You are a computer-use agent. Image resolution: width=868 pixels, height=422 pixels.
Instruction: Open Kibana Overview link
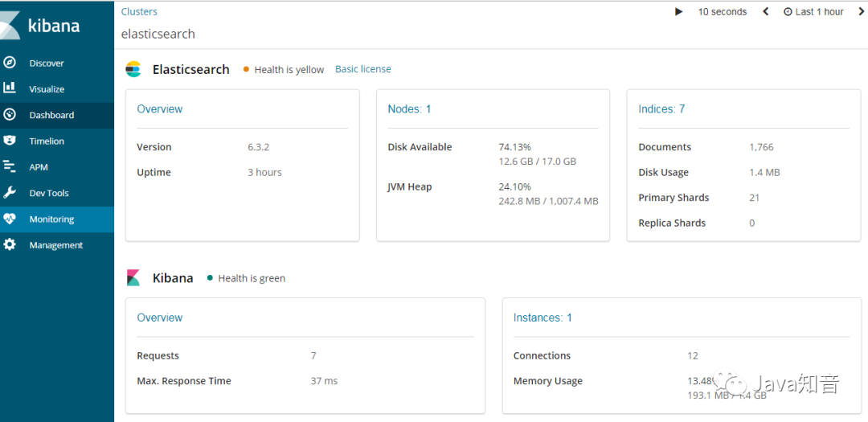[159, 318]
